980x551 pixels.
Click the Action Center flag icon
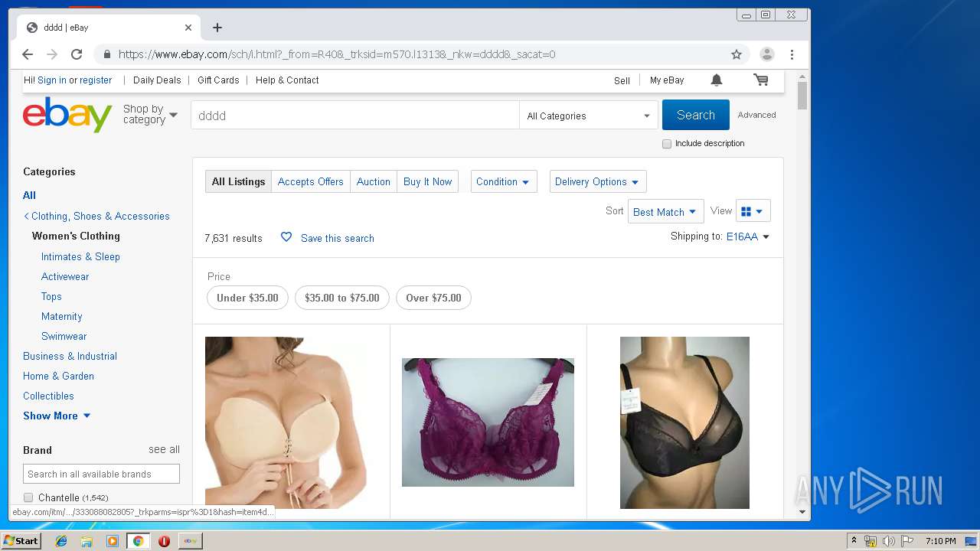(907, 541)
